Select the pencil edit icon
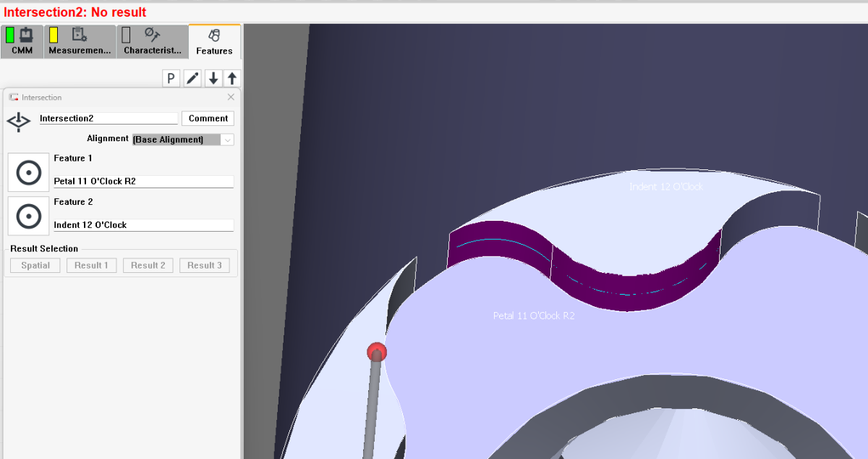This screenshot has height=459, width=868. (x=192, y=79)
